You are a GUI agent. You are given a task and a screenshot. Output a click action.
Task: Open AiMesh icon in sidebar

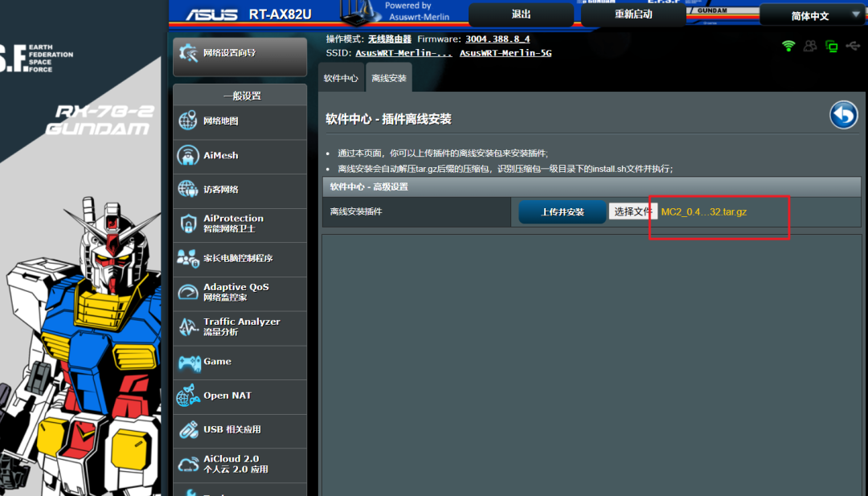pos(187,155)
